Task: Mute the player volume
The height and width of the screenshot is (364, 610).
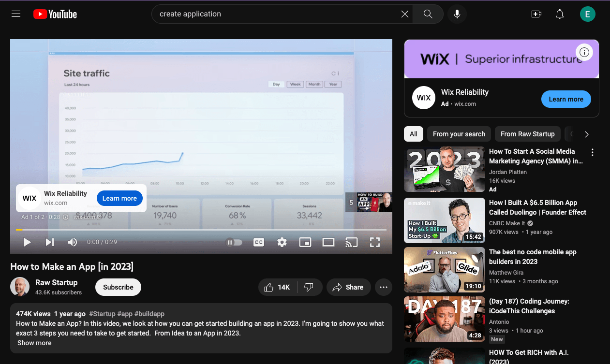Action: click(73, 242)
